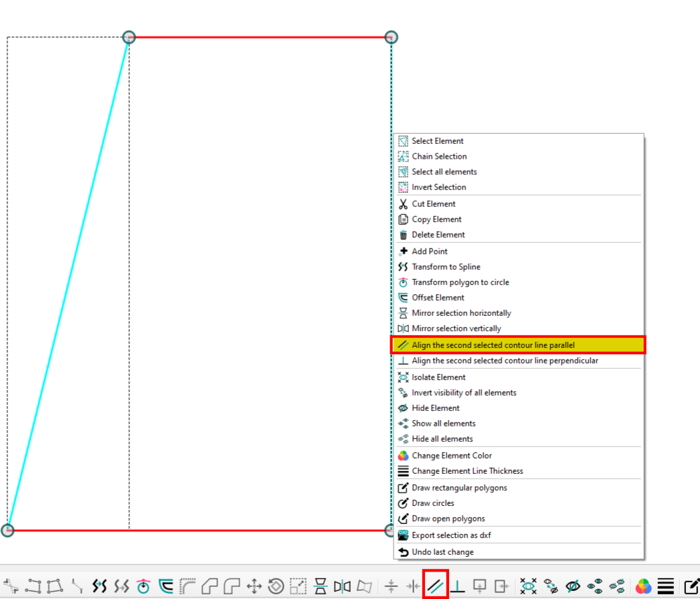Select the four-arrow move tool in the toolbar
Image resolution: width=700 pixels, height=599 pixels.
254,586
